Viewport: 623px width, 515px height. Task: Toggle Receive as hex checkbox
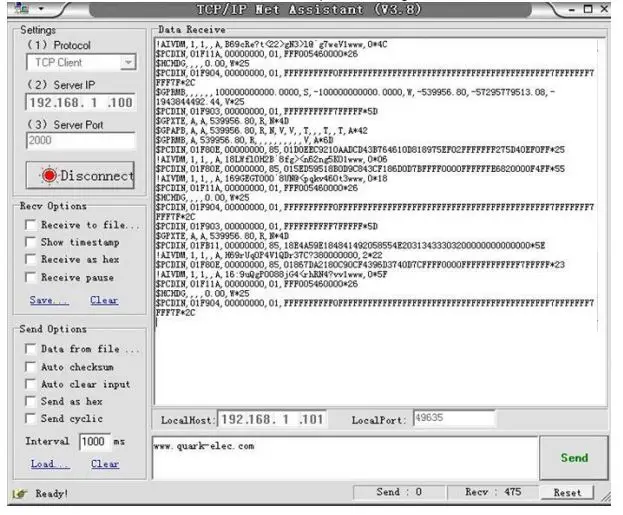tap(31, 259)
